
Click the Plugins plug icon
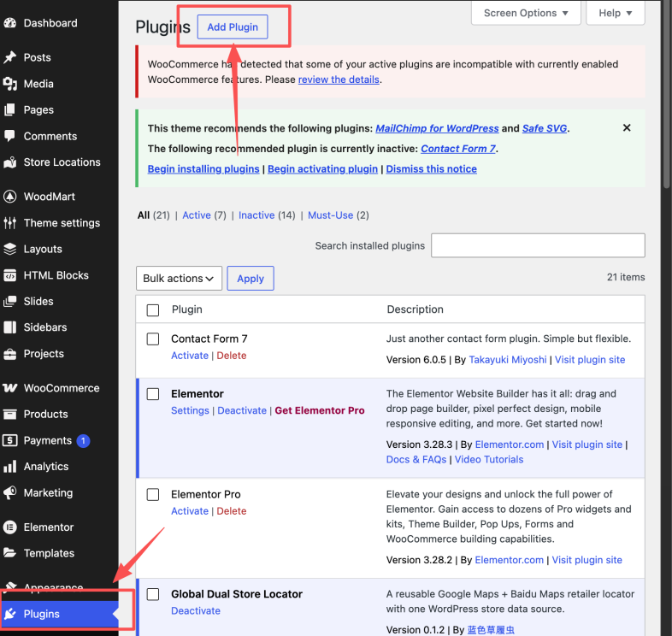tap(10, 614)
